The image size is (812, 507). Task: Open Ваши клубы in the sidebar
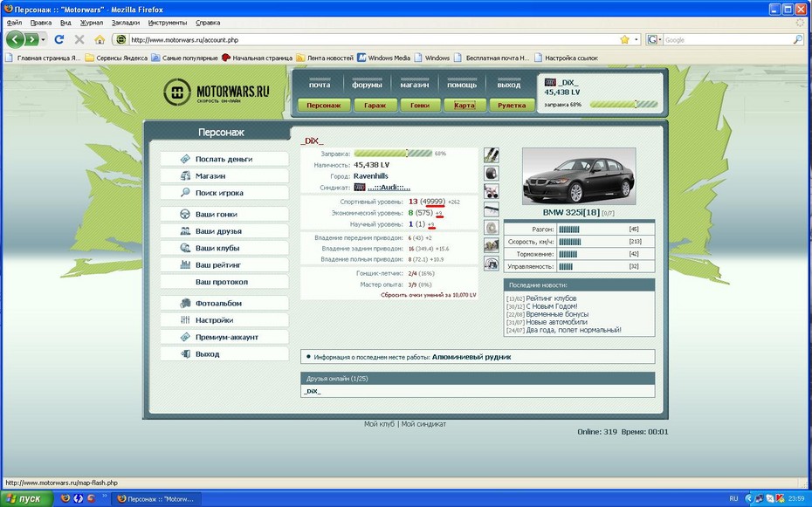[224, 248]
